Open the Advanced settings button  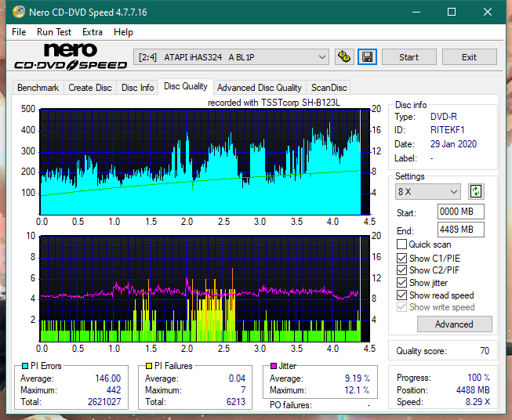pyautogui.click(x=454, y=324)
